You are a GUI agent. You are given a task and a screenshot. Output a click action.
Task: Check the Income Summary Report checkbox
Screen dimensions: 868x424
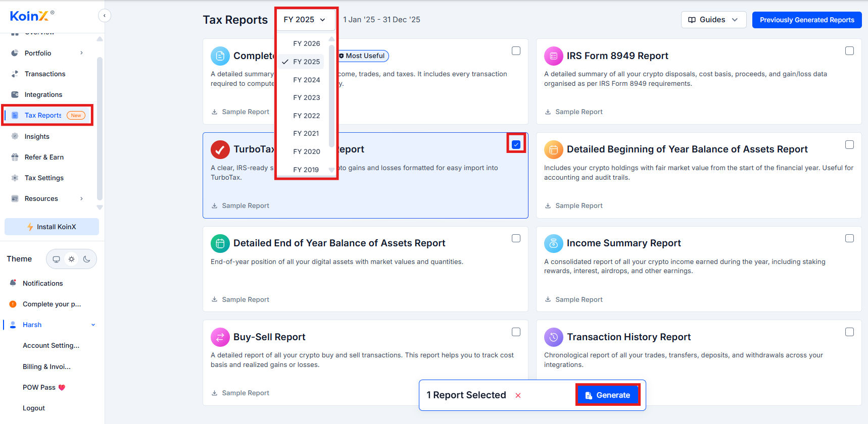pyautogui.click(x=849, y=238)
